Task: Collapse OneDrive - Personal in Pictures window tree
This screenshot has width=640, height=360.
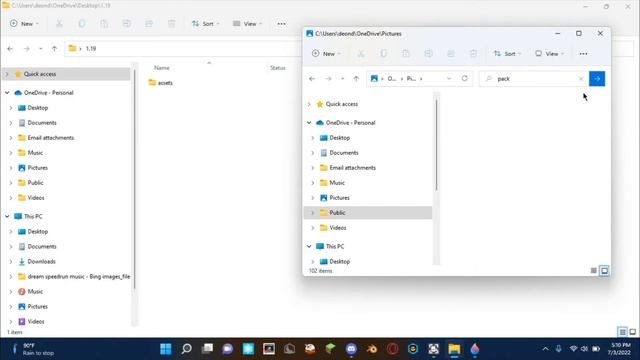Action: (x=309, y=122)
